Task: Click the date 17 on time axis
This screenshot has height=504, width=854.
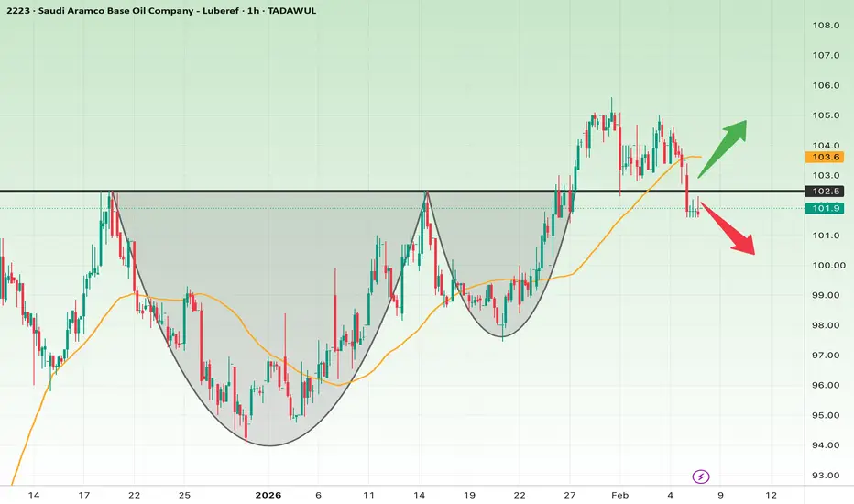Action: pyautogui.click(x=84, y=495)
